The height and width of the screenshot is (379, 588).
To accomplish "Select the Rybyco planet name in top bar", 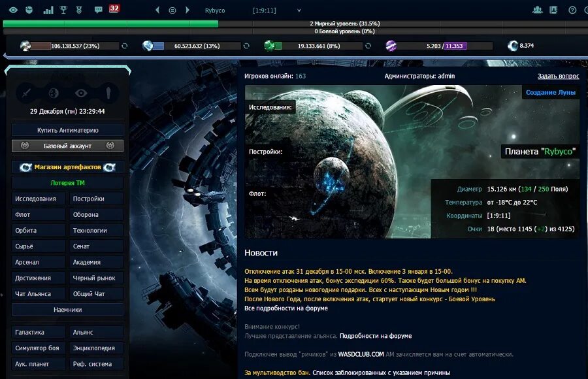I will click(215, 10).
